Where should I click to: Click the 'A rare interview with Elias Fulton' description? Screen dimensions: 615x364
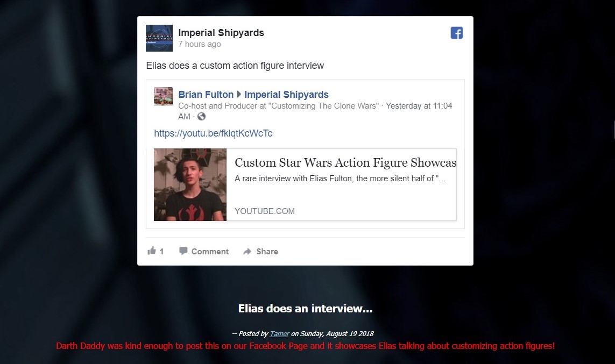340,179
